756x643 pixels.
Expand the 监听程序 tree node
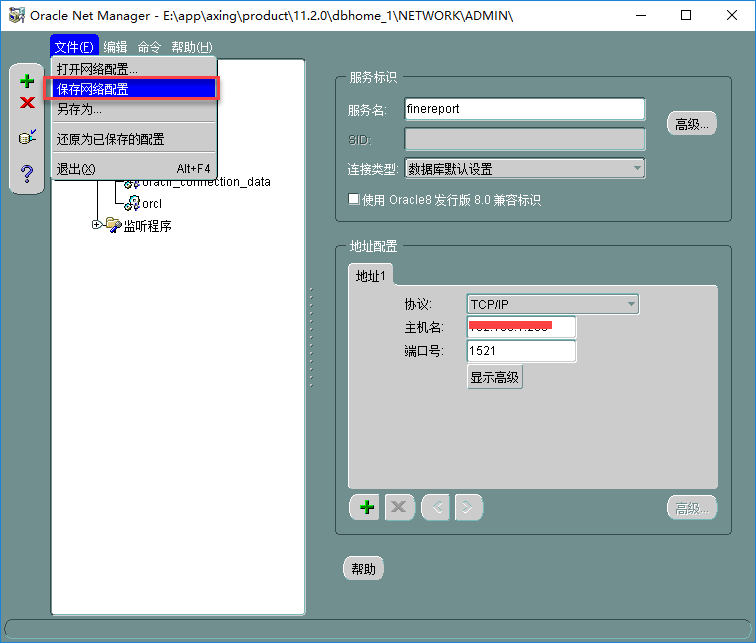(96, 225)
